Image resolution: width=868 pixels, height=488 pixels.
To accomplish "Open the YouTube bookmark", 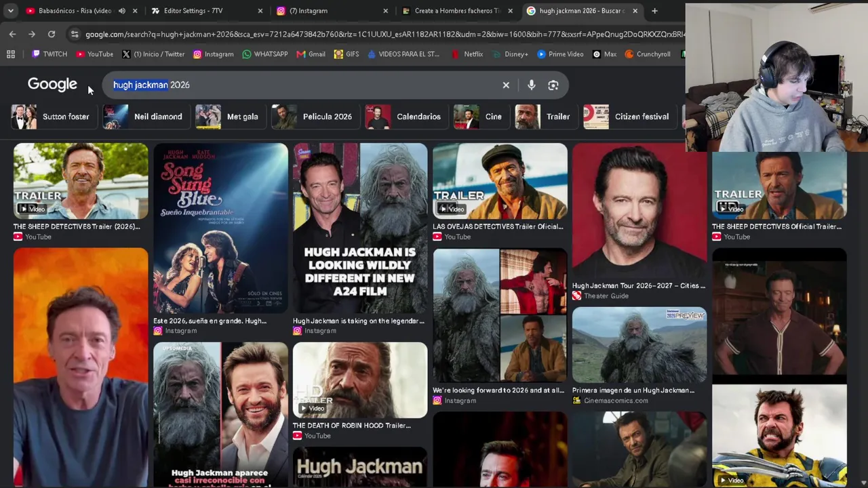I will click(94, 54).
